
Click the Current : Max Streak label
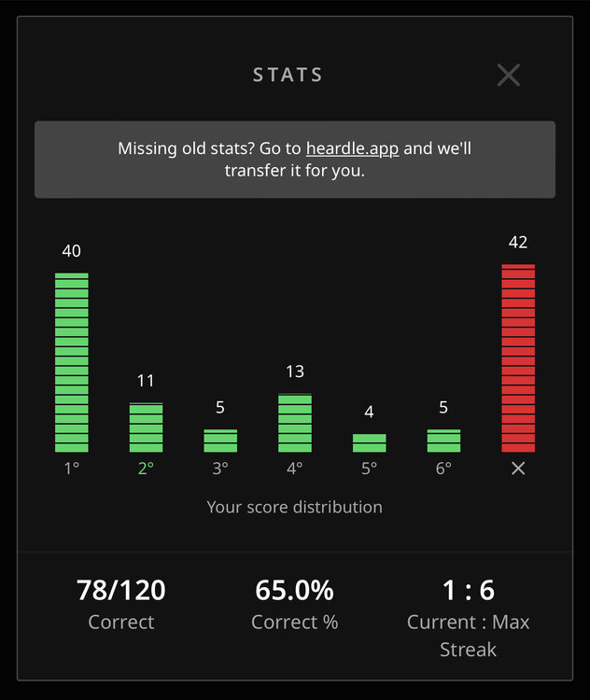(468, 636)
